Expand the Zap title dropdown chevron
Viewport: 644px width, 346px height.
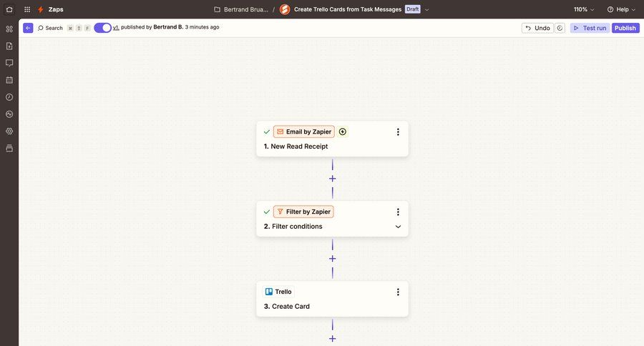(426, 9)
